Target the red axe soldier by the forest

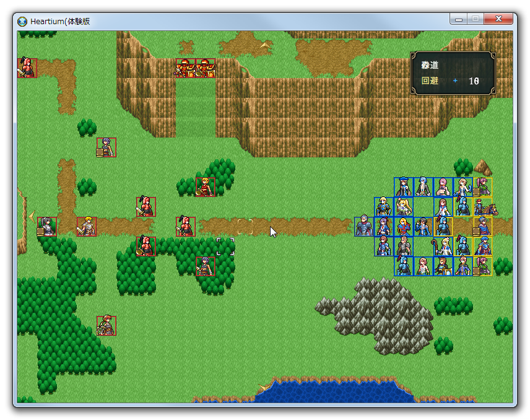(x=146, y=247)
